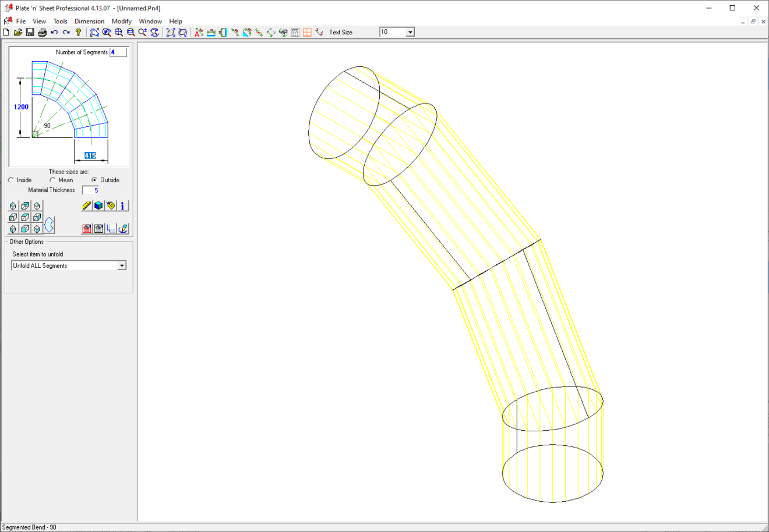769x532 pixels.
Task: Click the elbow segment shape button
Action: [49, 225]
